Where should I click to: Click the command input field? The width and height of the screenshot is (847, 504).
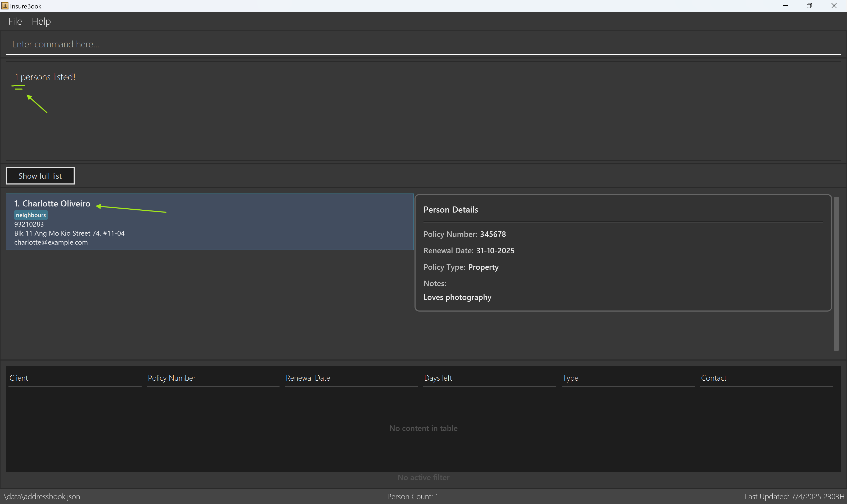click(423, 44)
